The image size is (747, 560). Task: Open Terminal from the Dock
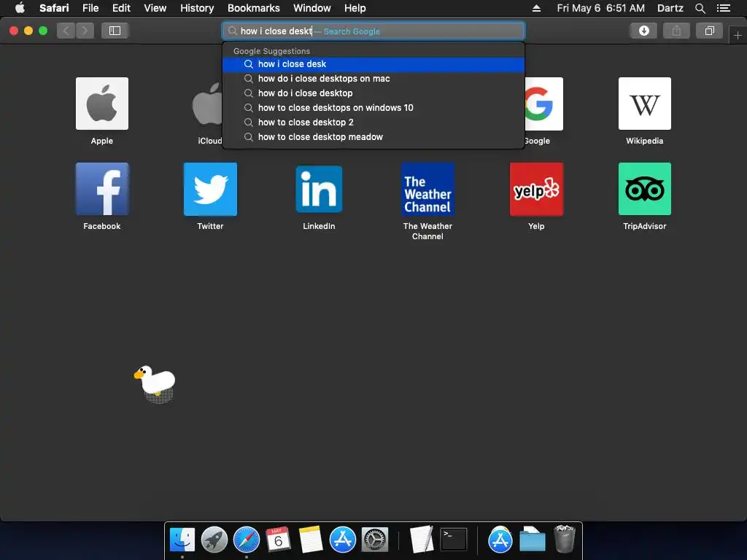coord(454,540)
